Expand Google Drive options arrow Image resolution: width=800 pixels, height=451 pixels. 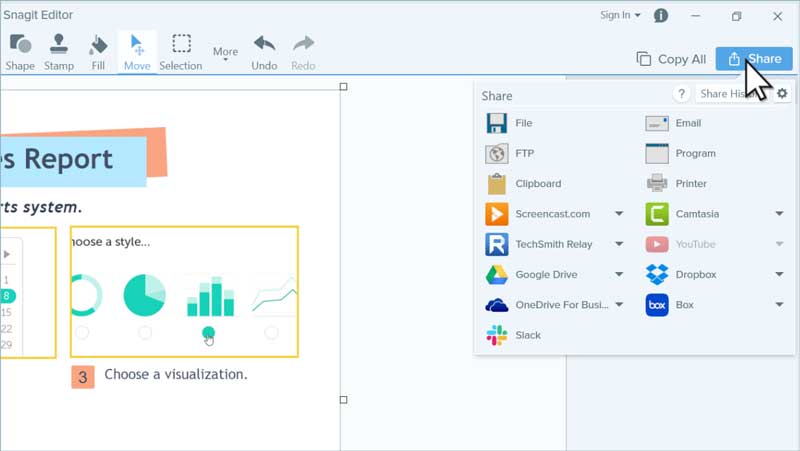619,274
